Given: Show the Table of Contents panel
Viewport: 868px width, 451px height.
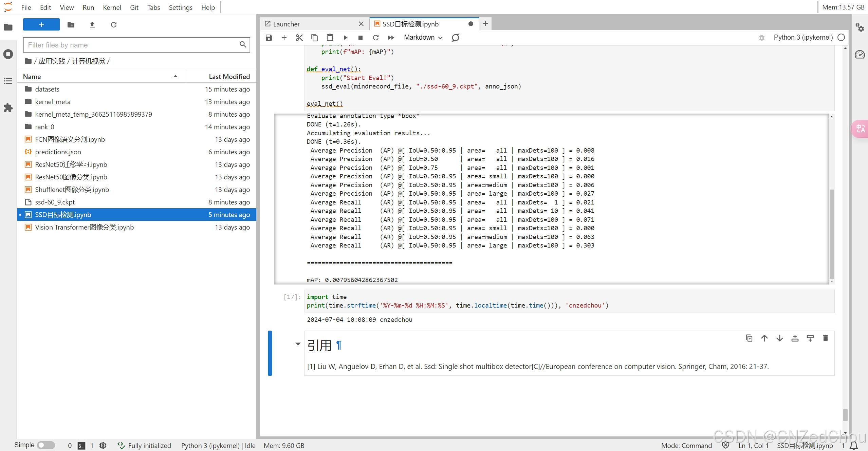Looking at the screenshot, I should tap(8, 81).
